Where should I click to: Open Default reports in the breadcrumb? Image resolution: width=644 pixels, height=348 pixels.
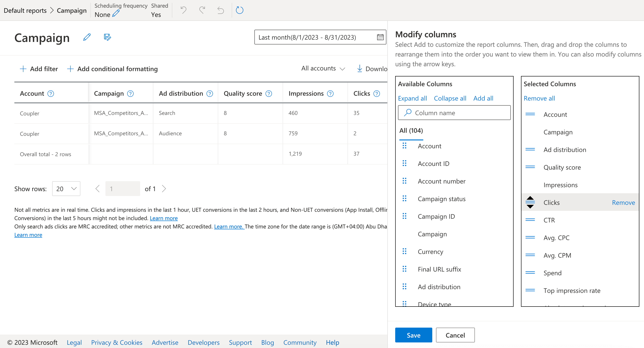point(25,10)
